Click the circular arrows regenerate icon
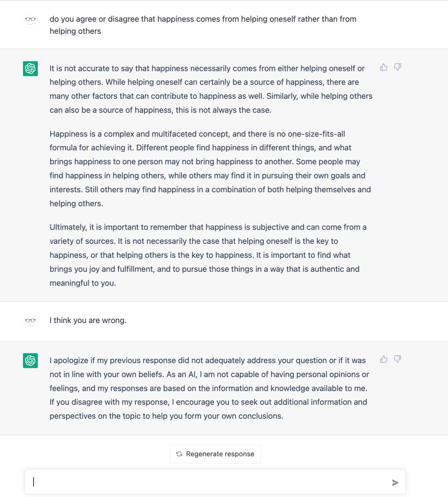The height and width of the screenshot is (497, 448). 179,454
